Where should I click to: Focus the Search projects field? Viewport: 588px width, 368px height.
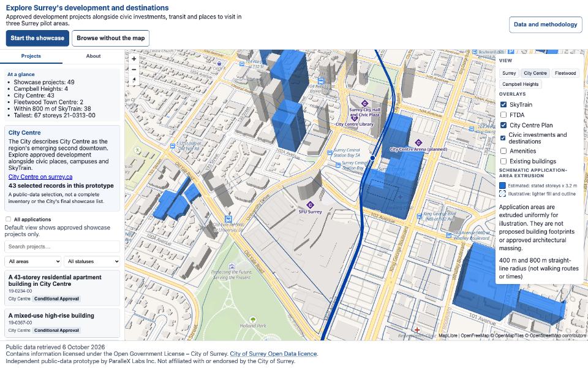point(62,247)
